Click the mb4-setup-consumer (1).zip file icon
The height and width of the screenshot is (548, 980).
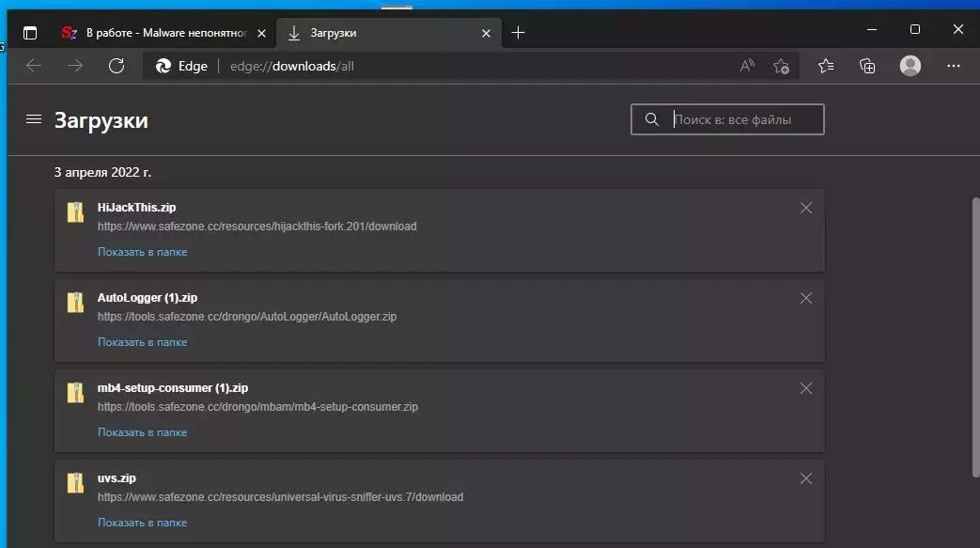click(x=75, y=393)
